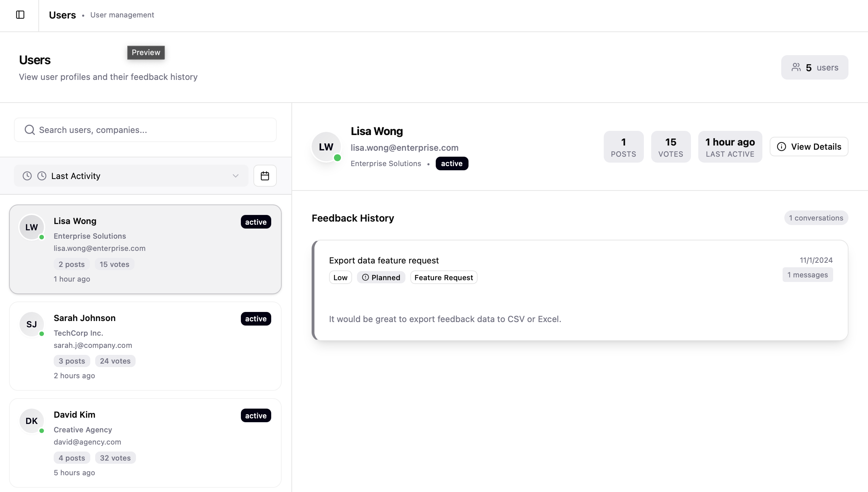Click the info icon in View Details
This screenshot has height=492, width=868.
pyautogui.click(x=782, y=147)
